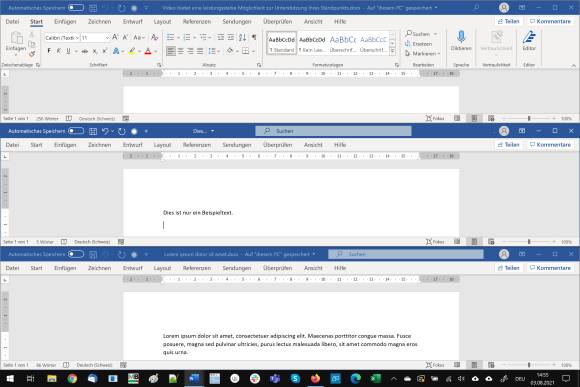Justify text using the ribbon icon
Screen dimensions: 580x387
tap(200, 51)
